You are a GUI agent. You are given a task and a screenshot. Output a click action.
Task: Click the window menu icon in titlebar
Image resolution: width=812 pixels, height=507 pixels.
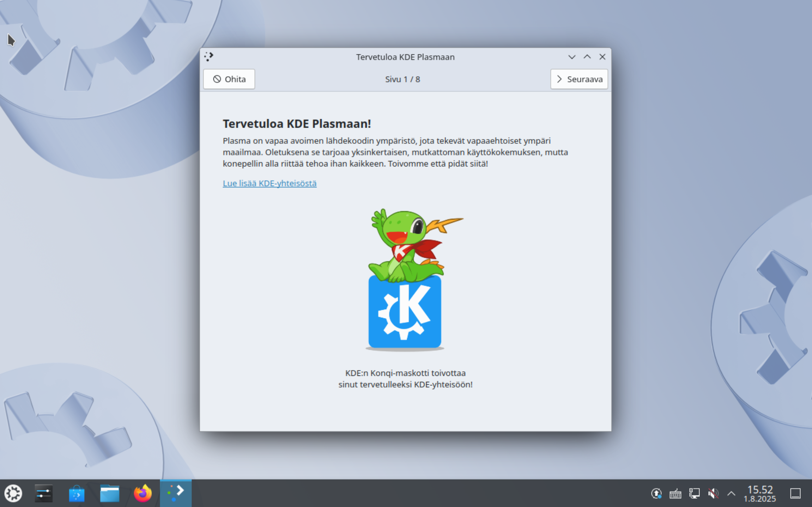208,56
